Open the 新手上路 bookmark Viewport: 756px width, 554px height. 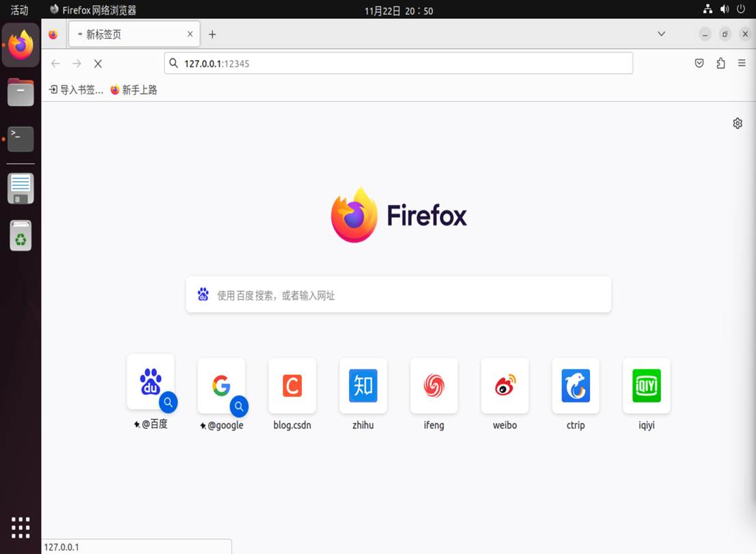click(x=134, y=89)
